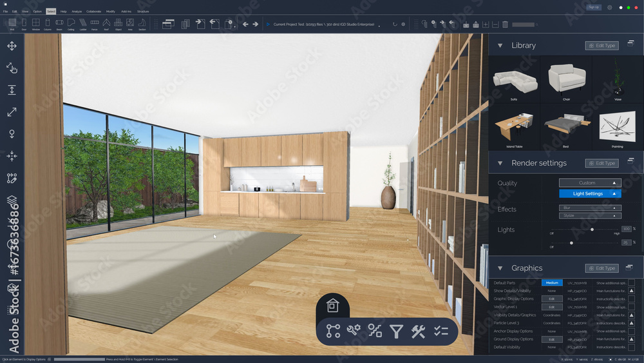Click Edit Type in Graphics panel
This screenshot has height=363, width=644.
601,268
